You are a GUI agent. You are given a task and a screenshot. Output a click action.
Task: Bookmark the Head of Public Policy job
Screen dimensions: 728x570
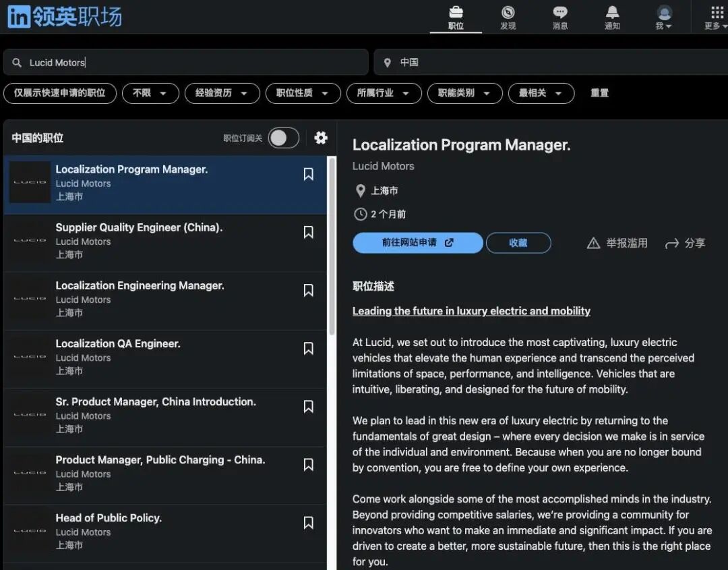[308, 523]
